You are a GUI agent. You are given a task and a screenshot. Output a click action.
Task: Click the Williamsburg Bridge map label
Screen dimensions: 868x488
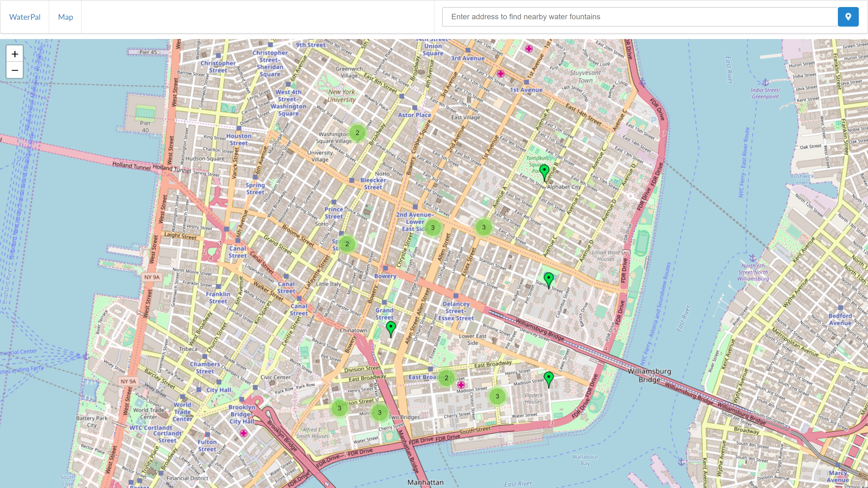649,375
